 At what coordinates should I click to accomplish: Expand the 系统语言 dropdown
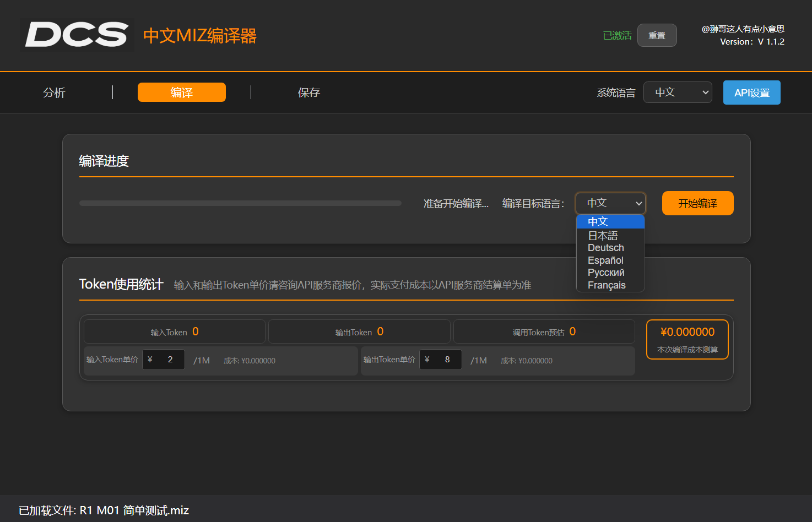coord(678,93)
